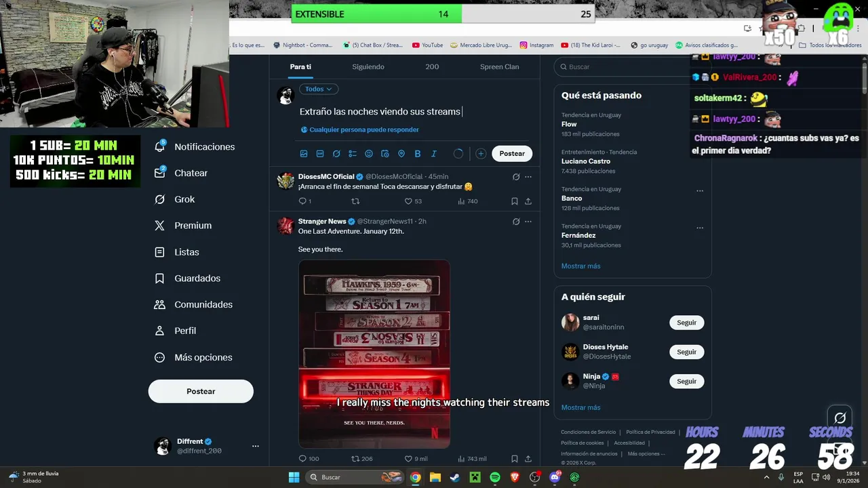
Task: Like the DiosesMC Oficial post
Action: point(412,201)
